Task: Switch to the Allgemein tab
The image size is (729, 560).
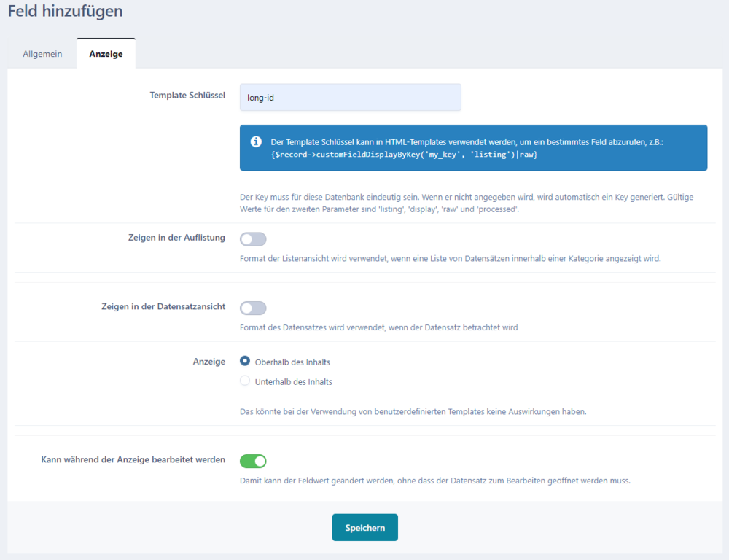Action: pos(42,54)
